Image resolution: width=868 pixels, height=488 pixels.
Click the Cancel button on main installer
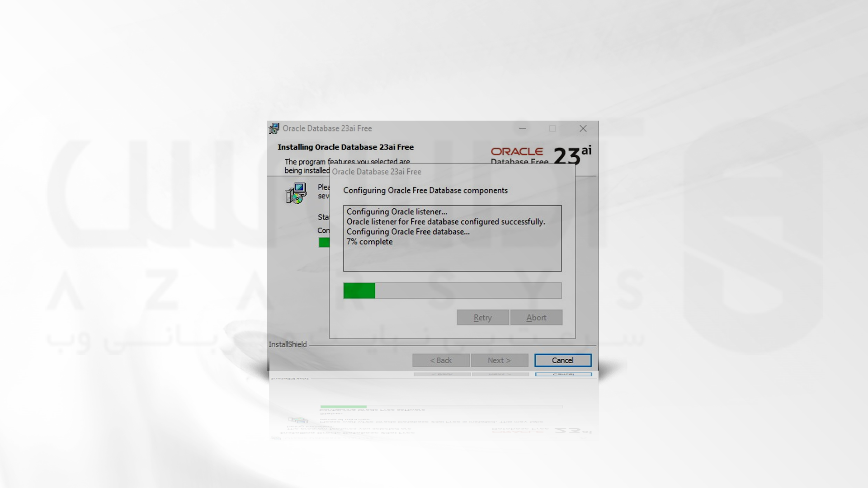click(563, 360)
